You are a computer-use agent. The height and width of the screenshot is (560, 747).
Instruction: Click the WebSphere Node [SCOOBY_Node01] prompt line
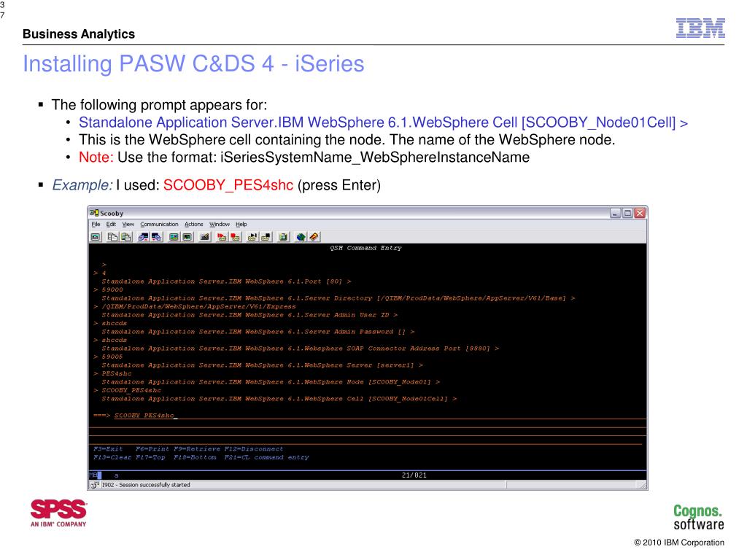click(x=271, y=382)
